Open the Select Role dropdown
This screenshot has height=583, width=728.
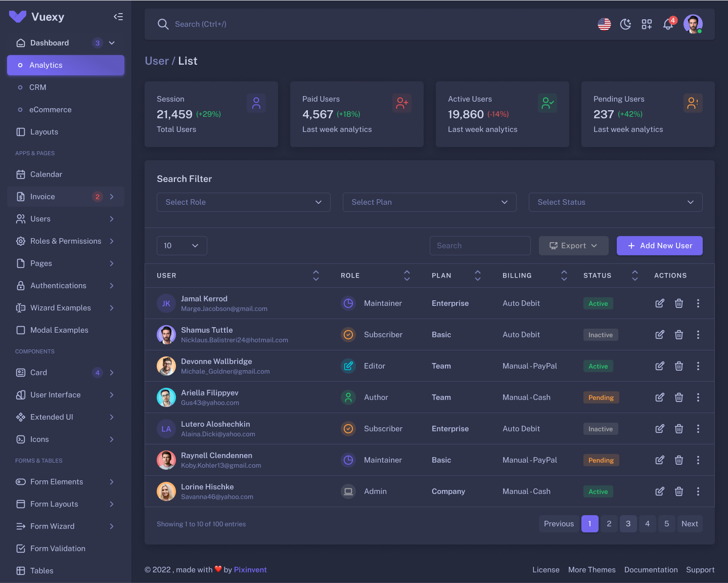(243, 202)
